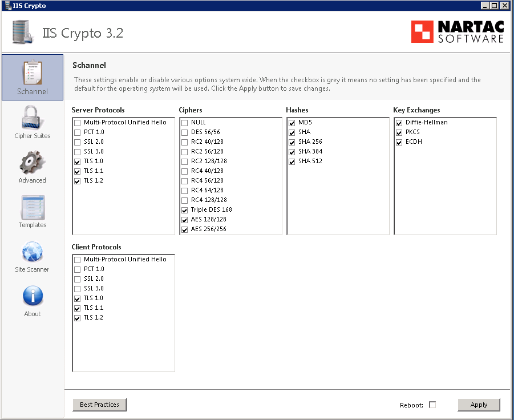Screen dimensions: 514x420
Task: Click the "IIS Crypto 3.2" header title
Action: click(x=83, y=33)
